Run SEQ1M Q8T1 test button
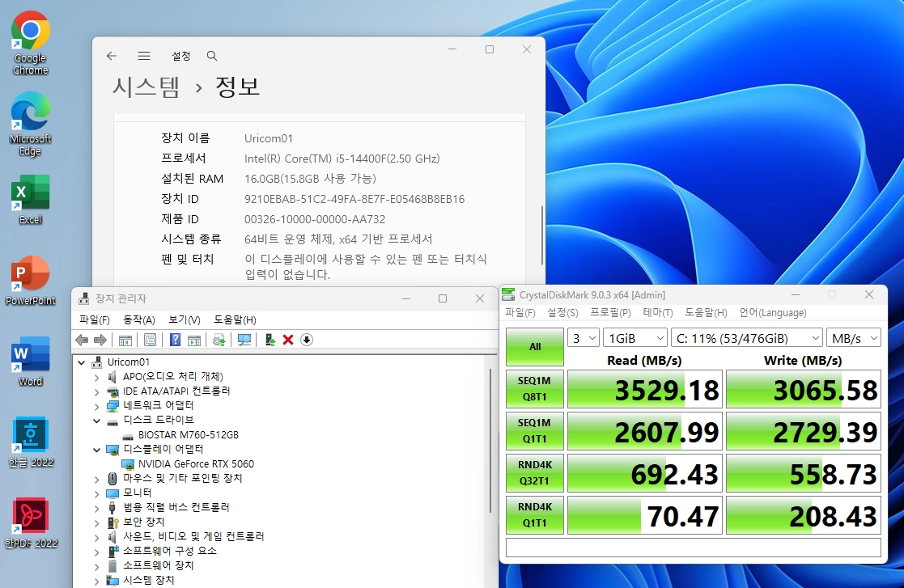 coord(534,389)
